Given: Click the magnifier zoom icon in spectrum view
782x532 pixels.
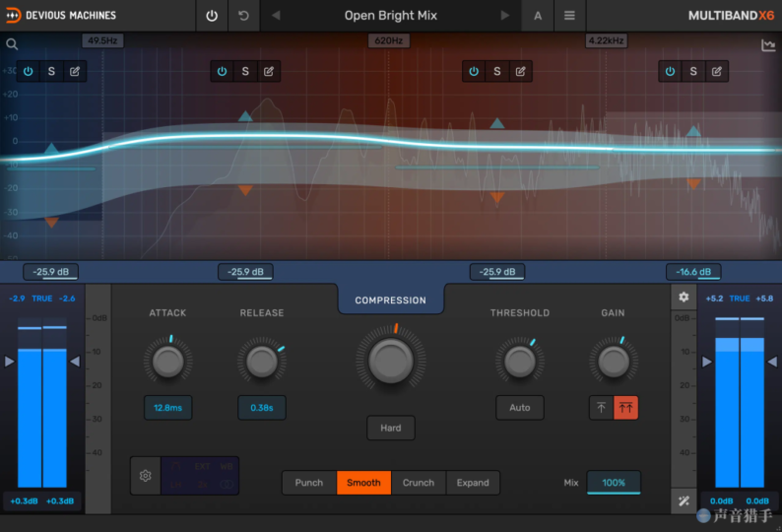Looking at the screenshot, I should click(x=12, y=44).
